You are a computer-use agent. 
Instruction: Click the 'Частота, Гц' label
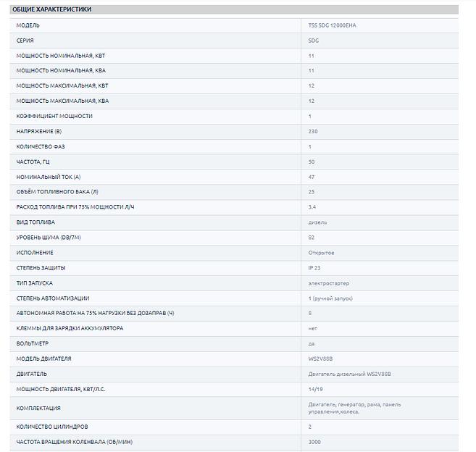click(35, 162)
